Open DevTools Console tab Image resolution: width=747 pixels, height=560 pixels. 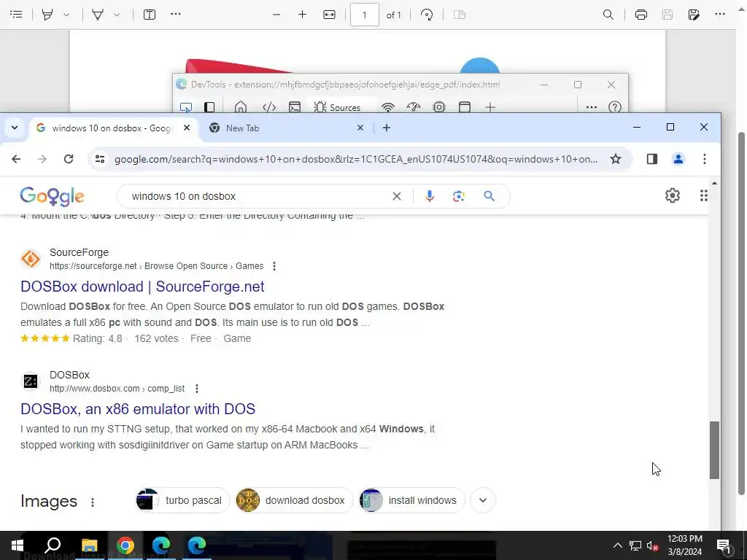295,107
